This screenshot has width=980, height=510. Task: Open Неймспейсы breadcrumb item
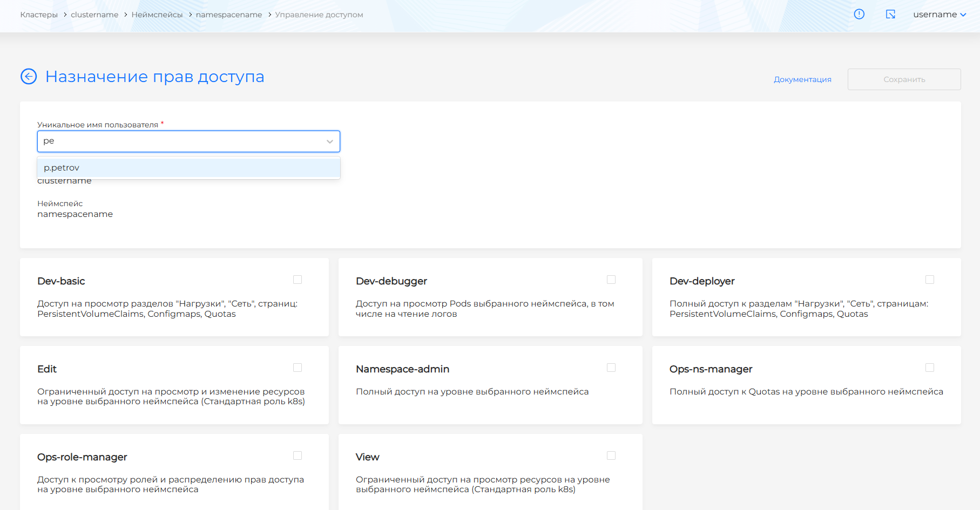pyautogui.click(x=157, y=15)
